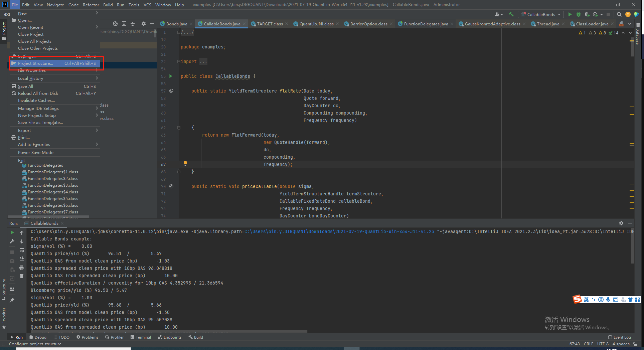Viewport: 644px width, 350px height.
Task: Build the project with the hammer icon
Action: [x=511, y=14]
